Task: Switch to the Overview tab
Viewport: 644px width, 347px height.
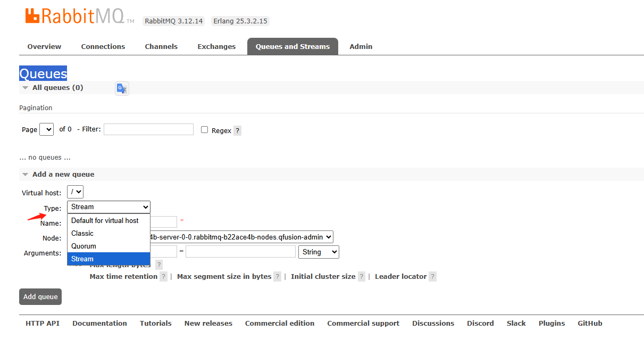Action: point(45,46)
